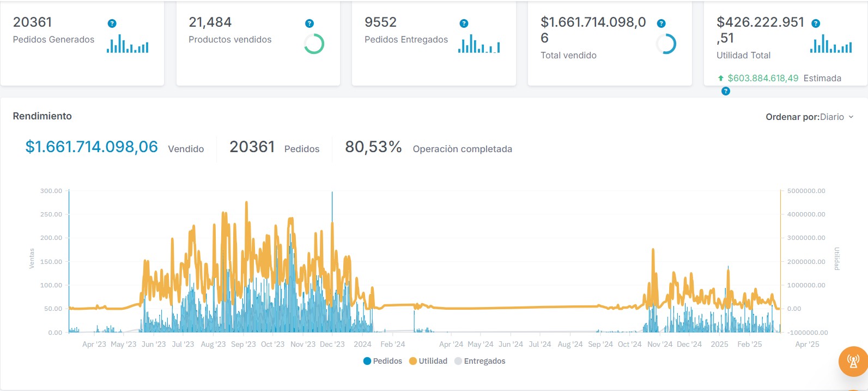Click the chevron next to Diario

(x=851, y=117)
